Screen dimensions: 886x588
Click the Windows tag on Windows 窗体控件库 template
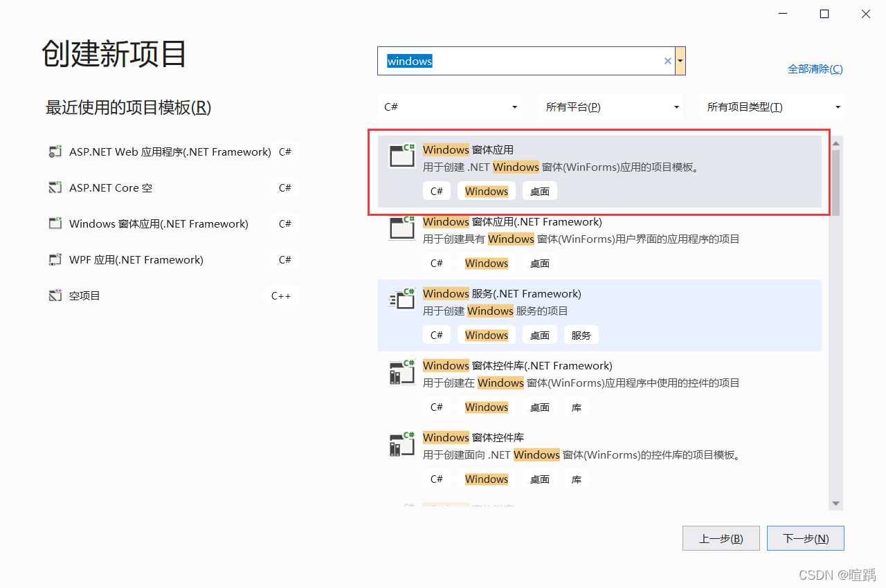coord(487,479)
